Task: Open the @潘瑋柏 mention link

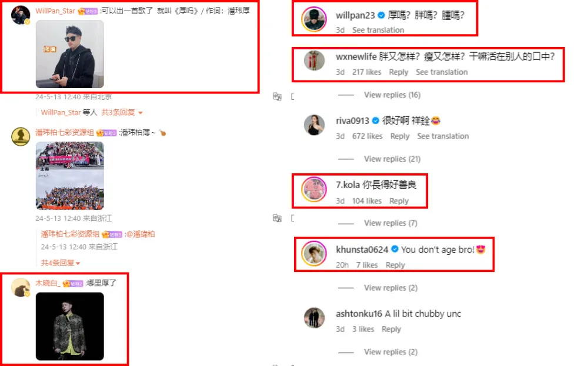Action: pos(141,234)
